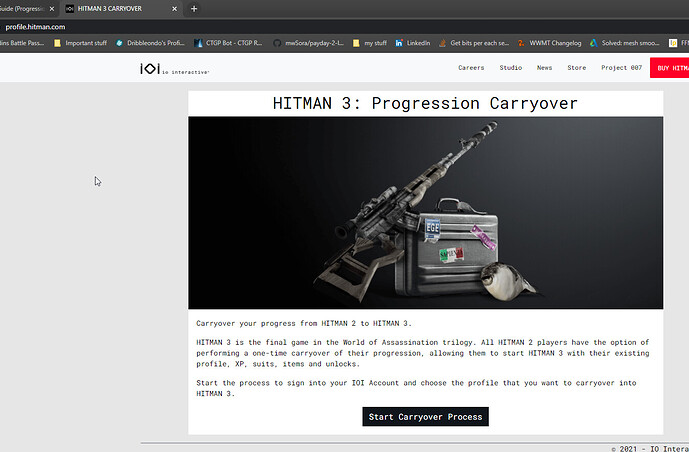This screenshot has height=452, width=689.
Task: Open the Important stuff bookmark folder
Action: tap(80, 43)
